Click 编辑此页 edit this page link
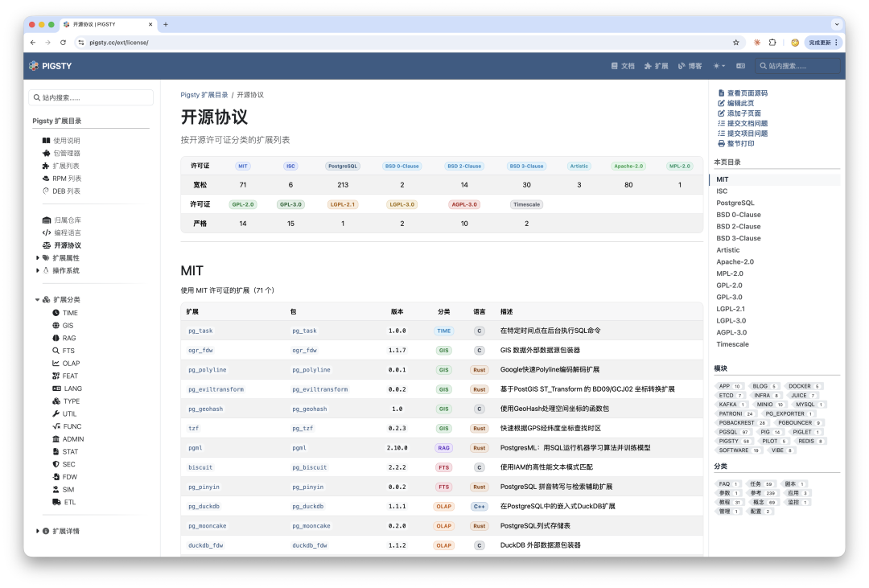 (x=736, y=103)
